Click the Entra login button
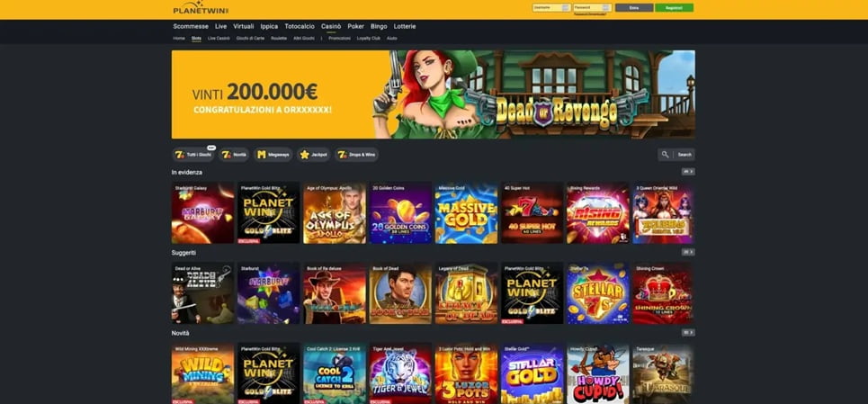Screen dimensions: 868x404 coord(634,8)
